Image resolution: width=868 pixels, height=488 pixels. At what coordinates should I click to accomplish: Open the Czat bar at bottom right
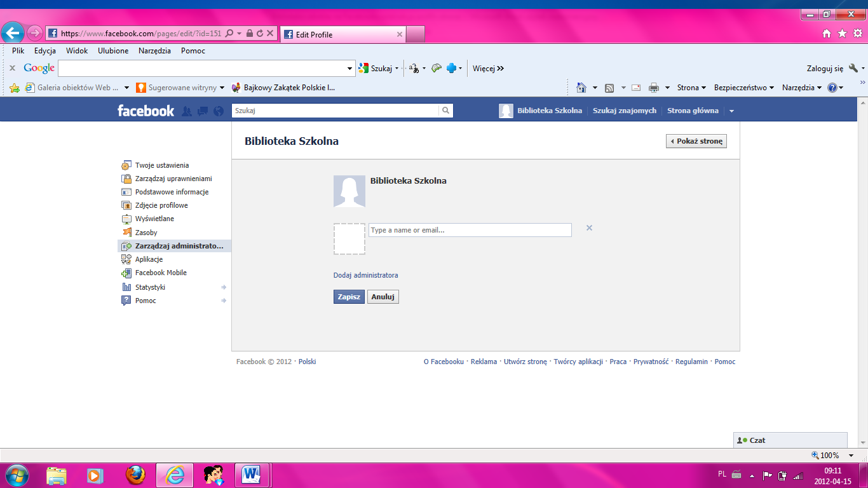click(x=790, y=440)
